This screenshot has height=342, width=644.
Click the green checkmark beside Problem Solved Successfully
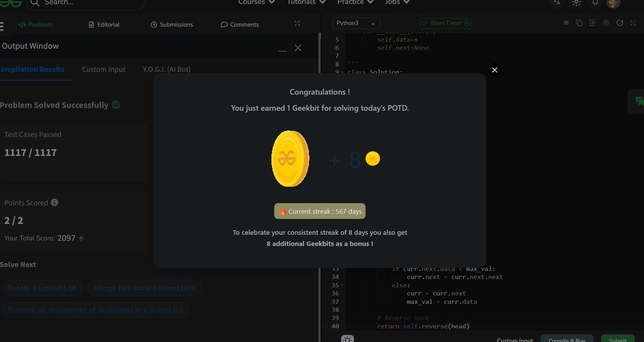coord(116,105)
